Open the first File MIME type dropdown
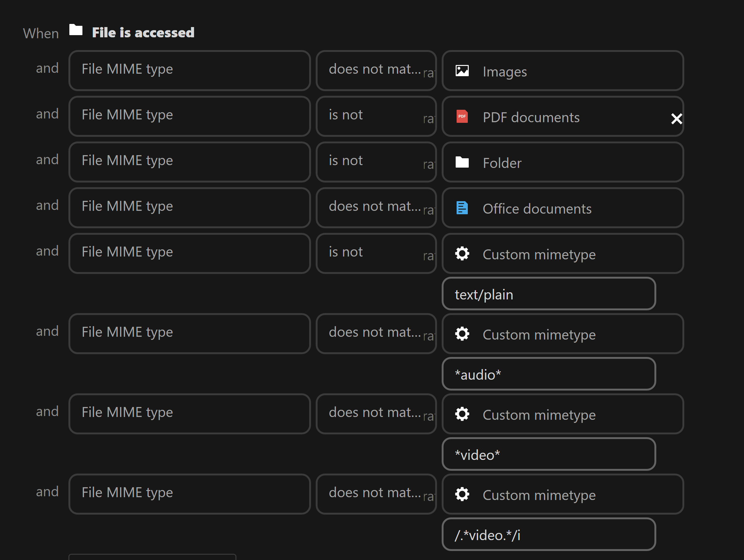Image resolution: width=744 pixels, height=560 pixels. click(189, 70)
